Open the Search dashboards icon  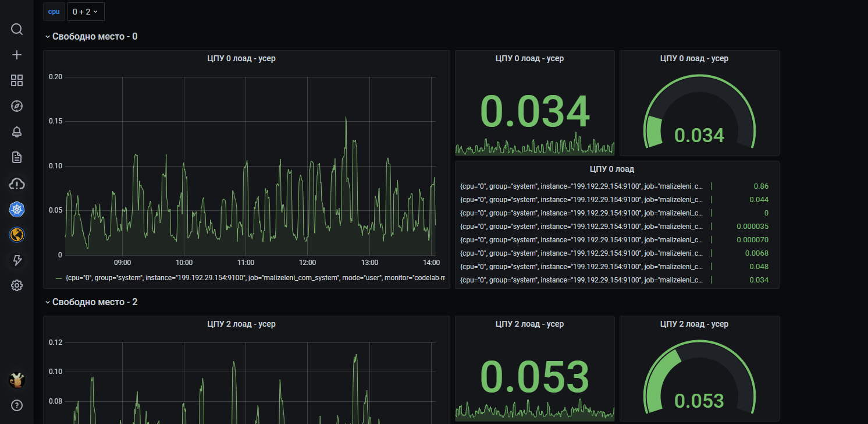point(16,29)
